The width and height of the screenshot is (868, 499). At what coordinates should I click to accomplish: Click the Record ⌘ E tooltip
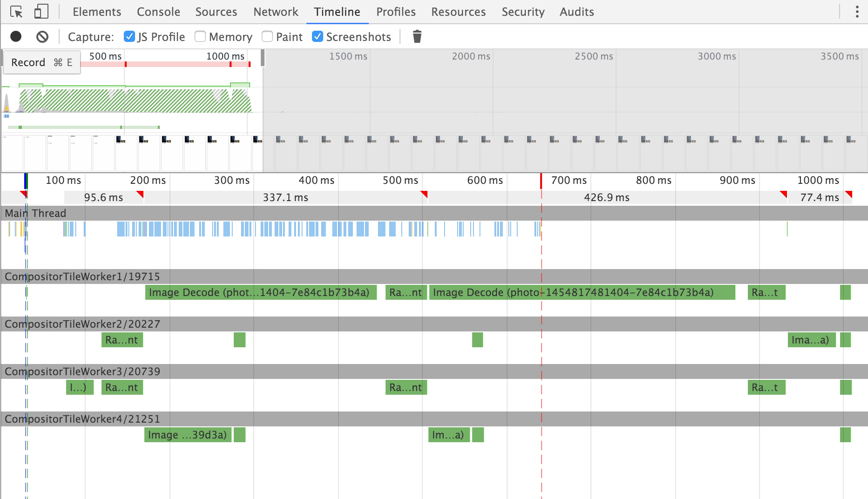42,62
